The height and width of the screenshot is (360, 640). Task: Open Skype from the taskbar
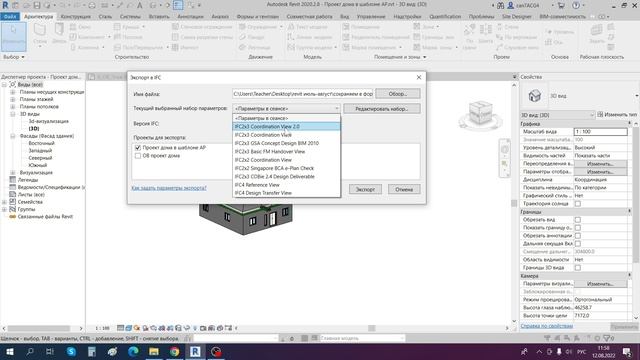[x=71, y=352]
